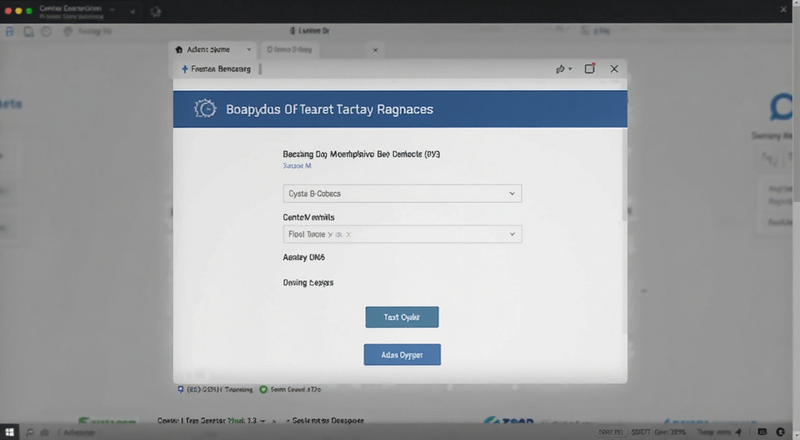Open the Fiool Tiaote dropdown arrow
800x440 pixels.
click(x=512, y=234)
